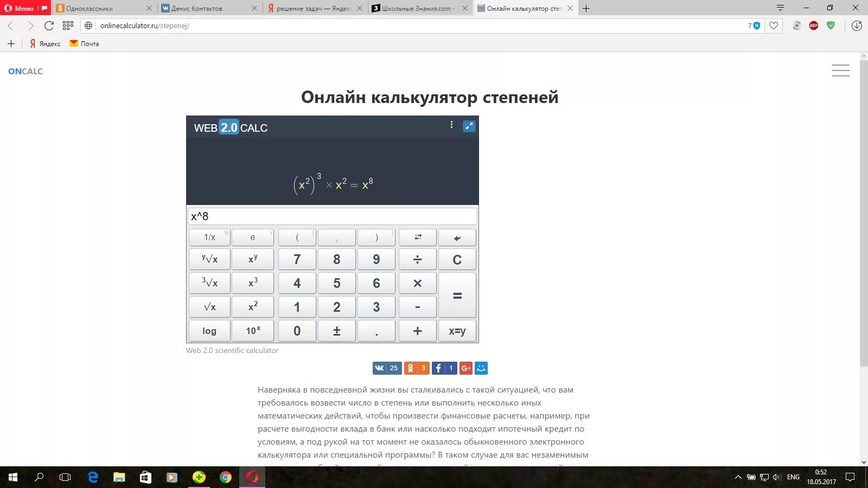Share on VK social button
Viewport: 868px width, 488px height.
tap(387, 368)
